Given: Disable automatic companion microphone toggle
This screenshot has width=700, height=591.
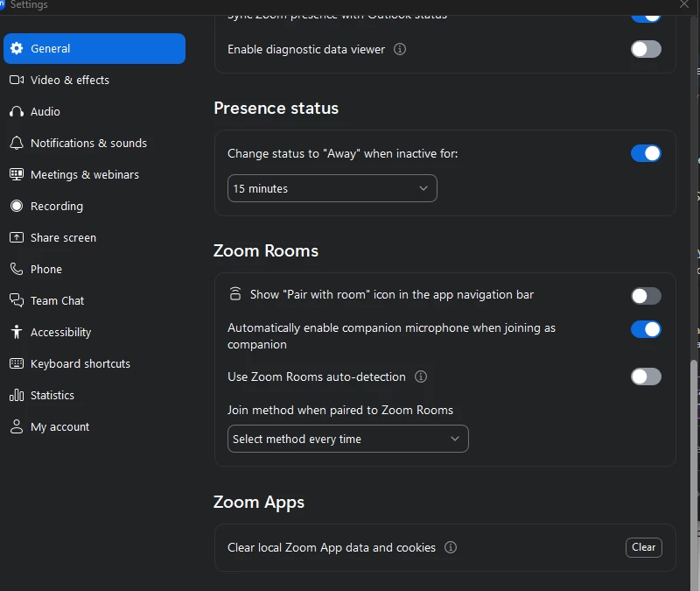Looking at the screenshot, I should pyautogui.click(x=646, y=329).
